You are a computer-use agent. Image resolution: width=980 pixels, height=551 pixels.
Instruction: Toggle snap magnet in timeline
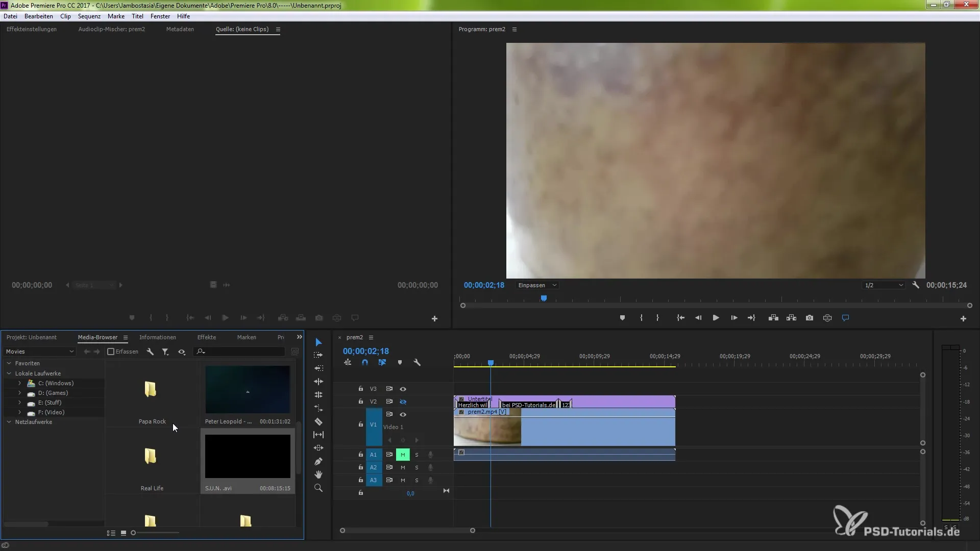click(364, 362)
